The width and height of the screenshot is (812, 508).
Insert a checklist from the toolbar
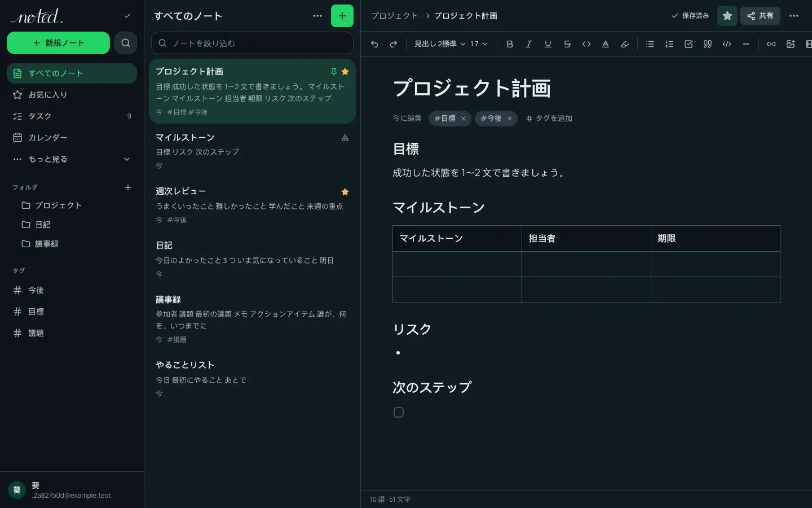(689, 44)
